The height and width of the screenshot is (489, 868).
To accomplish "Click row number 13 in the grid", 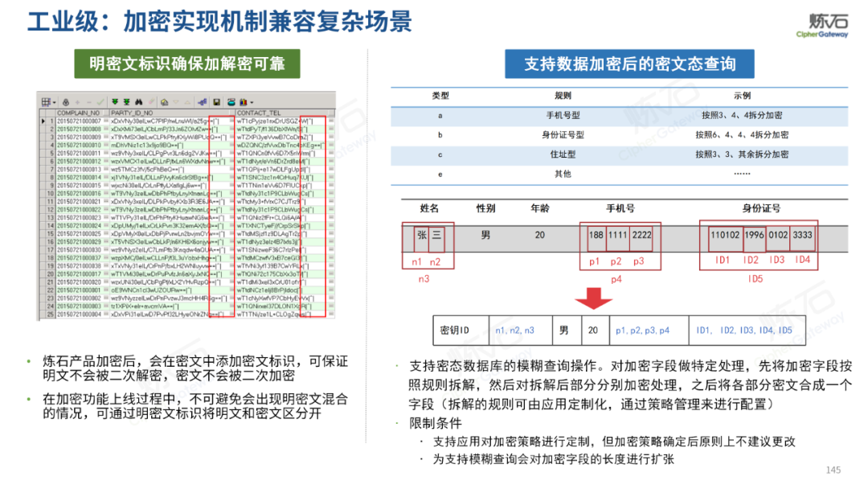I will click(51, 218).
